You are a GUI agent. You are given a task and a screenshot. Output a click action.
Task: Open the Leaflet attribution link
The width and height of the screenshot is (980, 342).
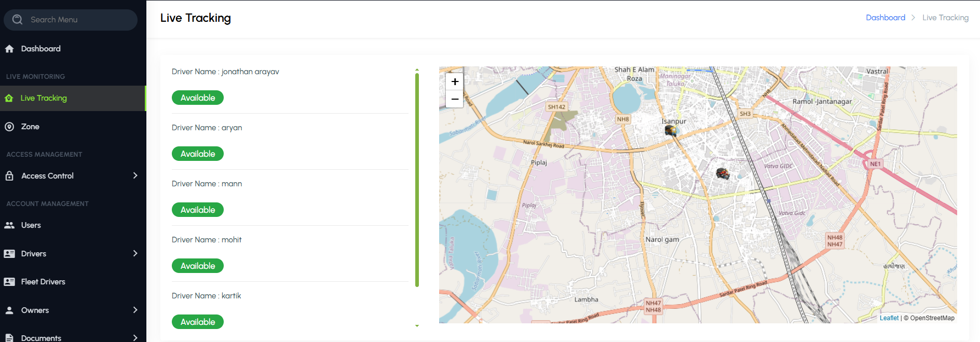point(889,318)
